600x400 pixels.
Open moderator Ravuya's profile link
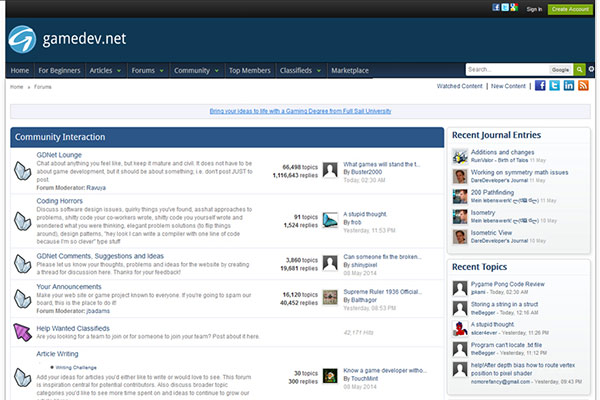(96, 188)
